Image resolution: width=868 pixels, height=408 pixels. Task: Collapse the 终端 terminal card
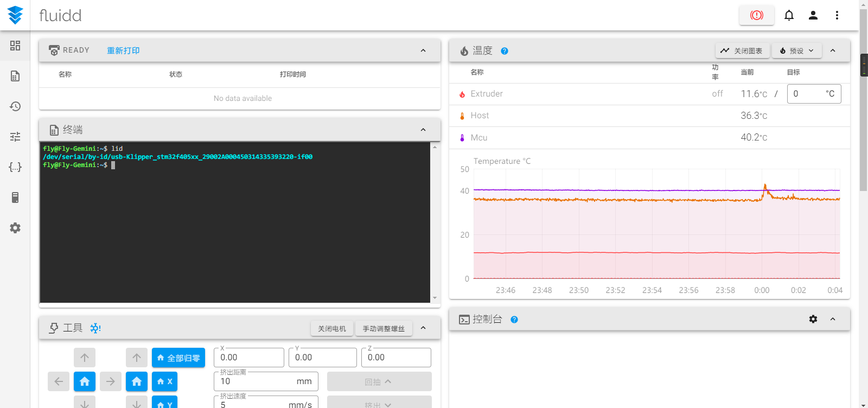[x=423, y=130]
